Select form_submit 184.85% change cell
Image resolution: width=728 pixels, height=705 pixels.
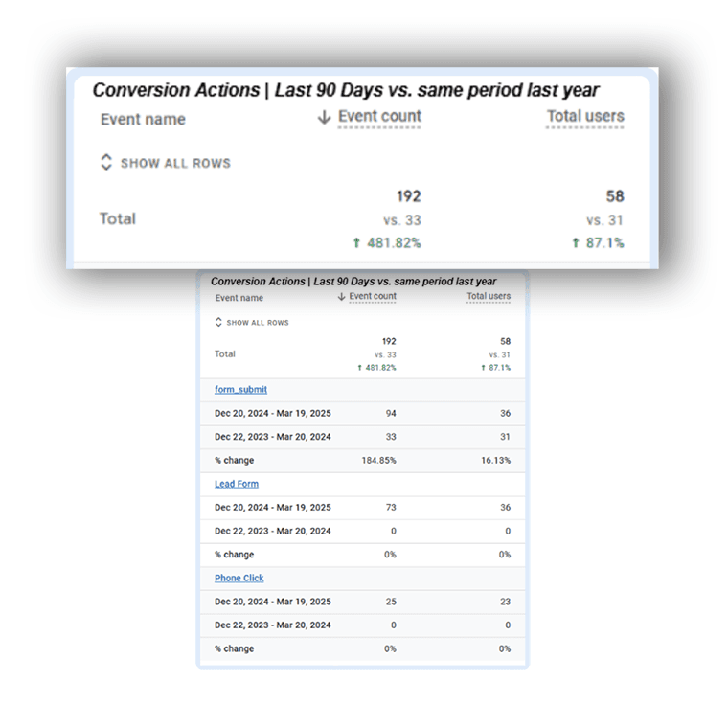click(379, 460)
